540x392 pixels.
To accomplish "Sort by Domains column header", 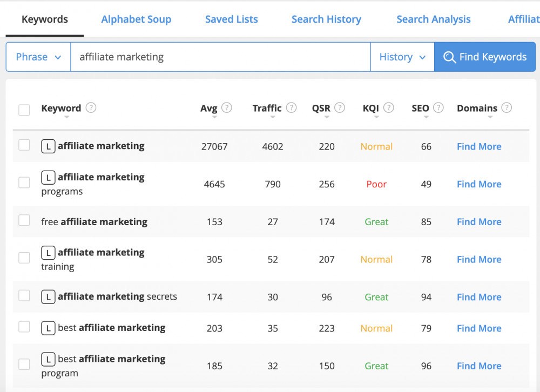I will 477,108.
